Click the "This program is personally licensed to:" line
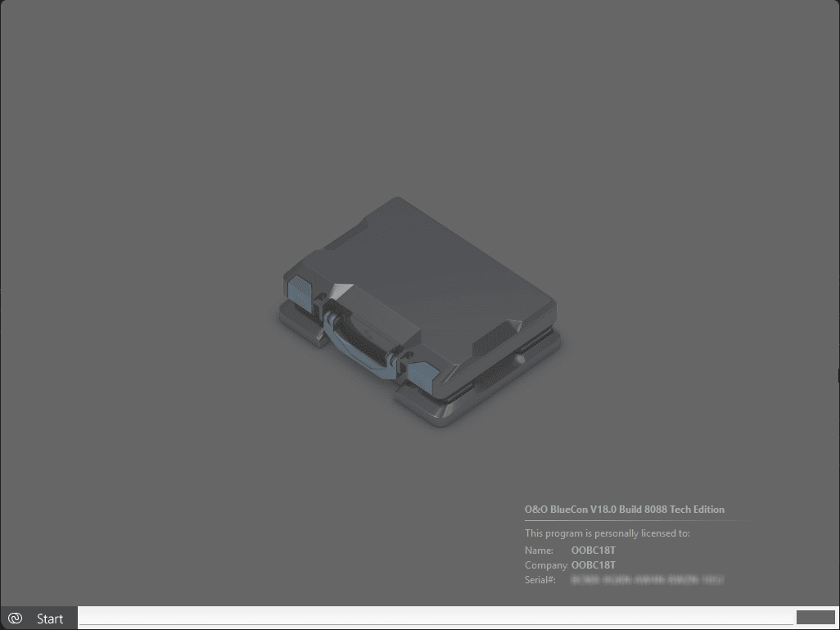This screenshot has width=840, height=630. pyautogui.click(x=607, y=533)
